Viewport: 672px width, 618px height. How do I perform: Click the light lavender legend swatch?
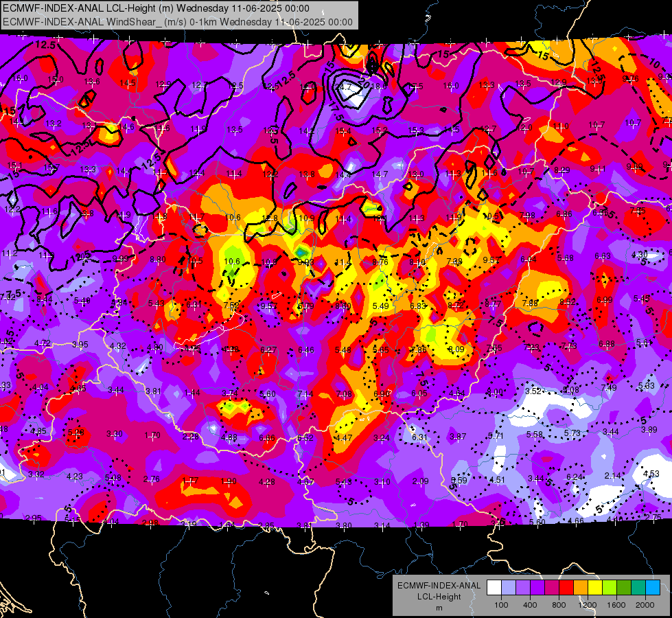coord(509,587)
